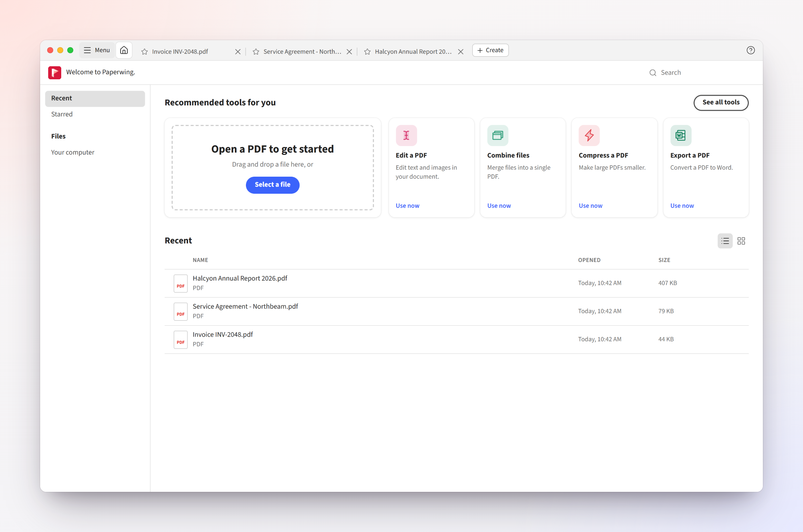
Task: Click Use now under Edit a PDF
Action: tap(408, 206)
